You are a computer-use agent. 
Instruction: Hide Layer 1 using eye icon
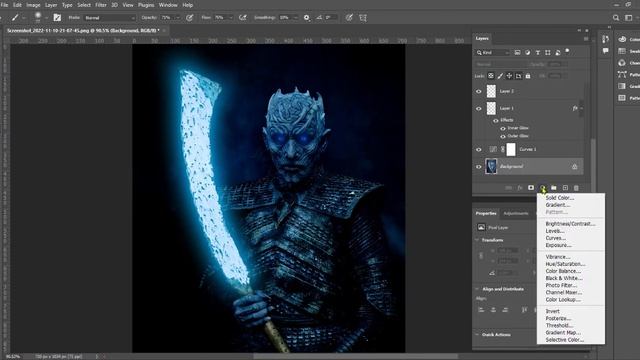(x=479, y=109)
